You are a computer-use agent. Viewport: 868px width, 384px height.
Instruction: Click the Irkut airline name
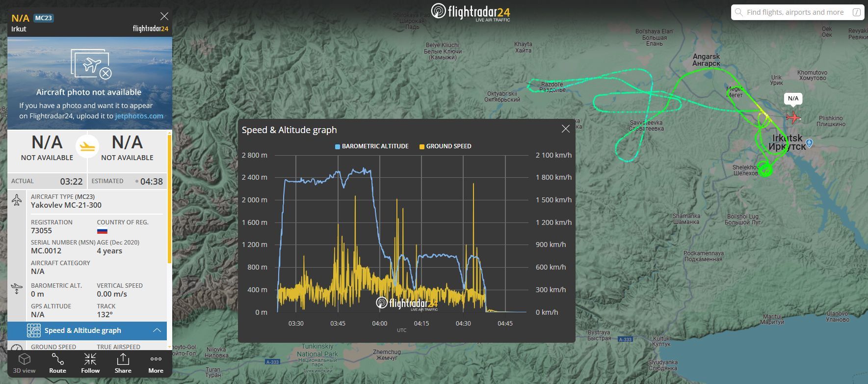point(19,29)
